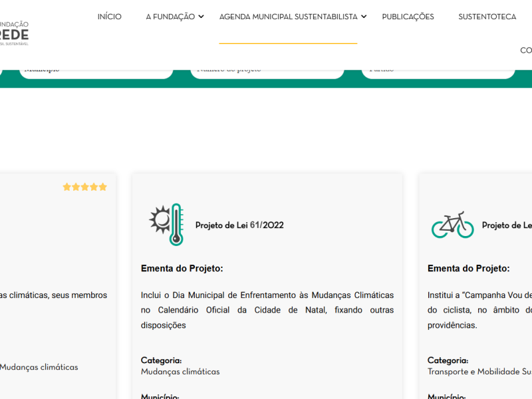Open Projeto de Lei 61/2022 title
The image size is (532, 399).
tap(239, 225)
